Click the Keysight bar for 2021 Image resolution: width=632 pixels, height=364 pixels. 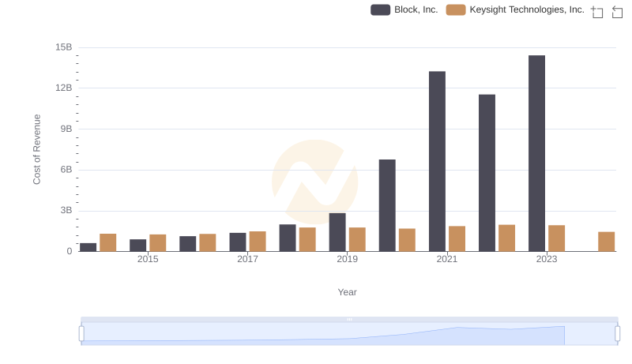click(457, 238)
